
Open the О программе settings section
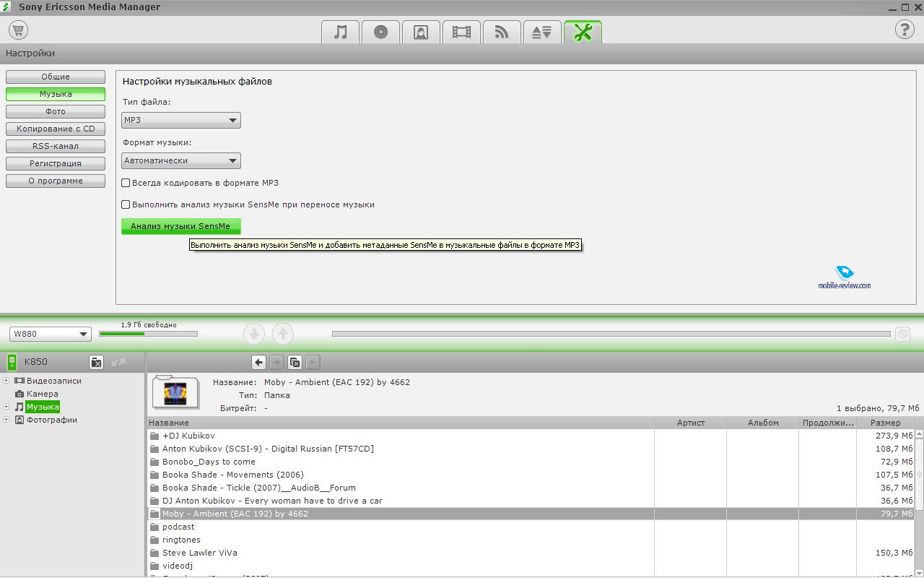pyautogui.click(x=56, y=181)
